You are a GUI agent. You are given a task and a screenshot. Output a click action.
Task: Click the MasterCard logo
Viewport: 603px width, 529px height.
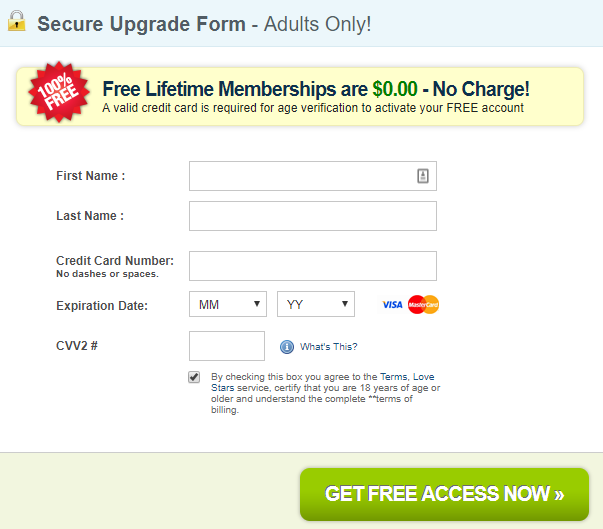pyautogui.click(x=423, y=304)
